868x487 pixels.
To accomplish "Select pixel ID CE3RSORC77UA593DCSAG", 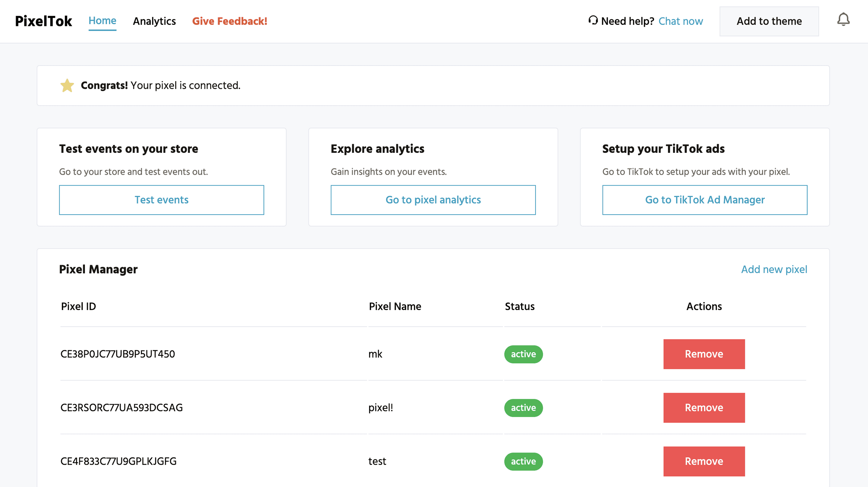I will coord(122,408).
